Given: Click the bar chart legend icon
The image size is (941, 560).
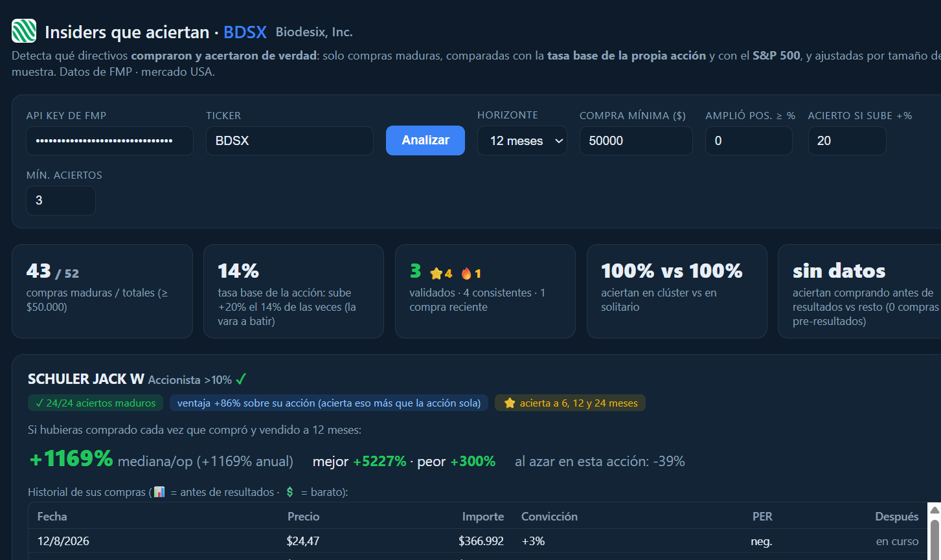Looking at the screenshot, I should pos(159,492).
